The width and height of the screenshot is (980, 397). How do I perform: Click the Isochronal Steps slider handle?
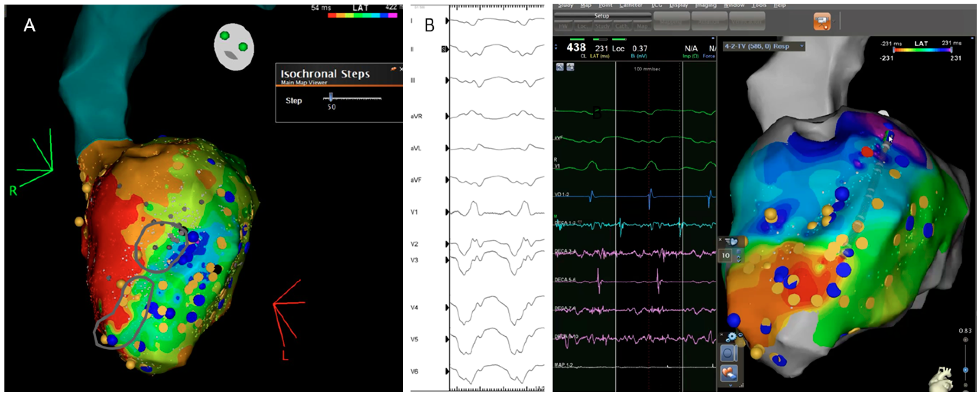coord(331,97)
